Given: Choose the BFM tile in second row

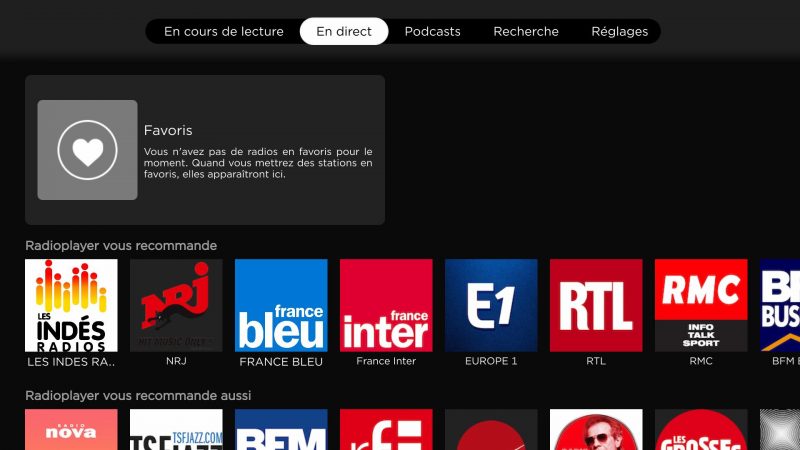Looking at the screenshot, I should [281, 430].
